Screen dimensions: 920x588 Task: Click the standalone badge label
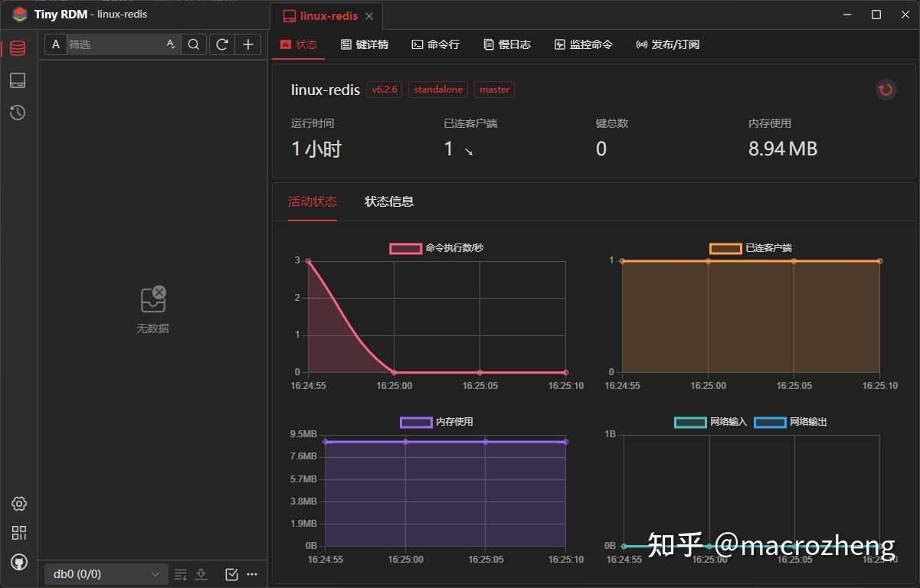(437, 90)
